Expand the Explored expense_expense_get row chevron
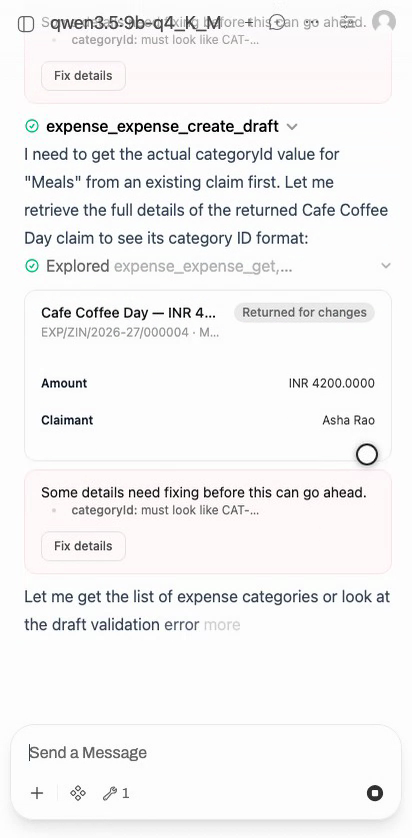Viewport: 412px width, 838px height. click(386, 266)
